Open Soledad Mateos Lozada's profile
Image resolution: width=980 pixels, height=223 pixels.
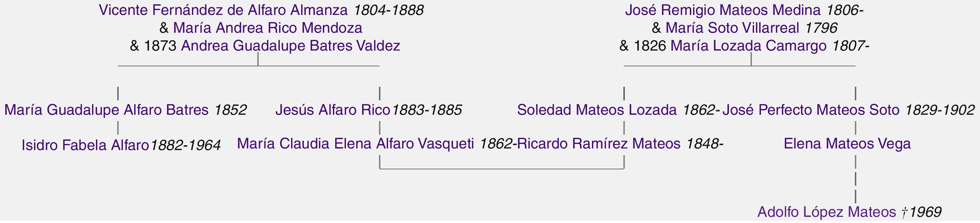click(596, 110)
